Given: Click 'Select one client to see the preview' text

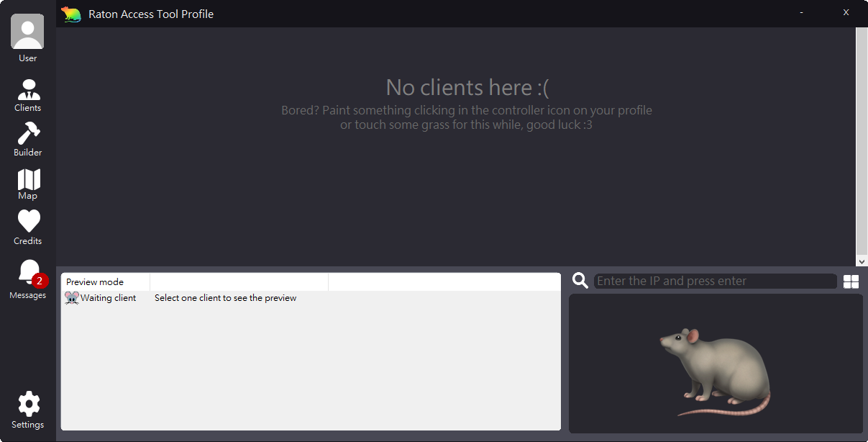Looking at the screenshot, I should 225,298.
